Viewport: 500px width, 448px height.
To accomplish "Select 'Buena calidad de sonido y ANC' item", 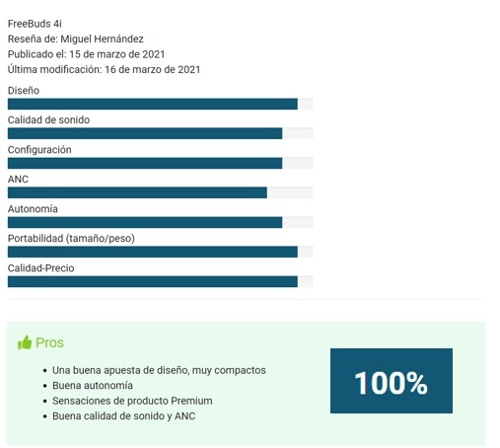I will click(x=123, y=416).
